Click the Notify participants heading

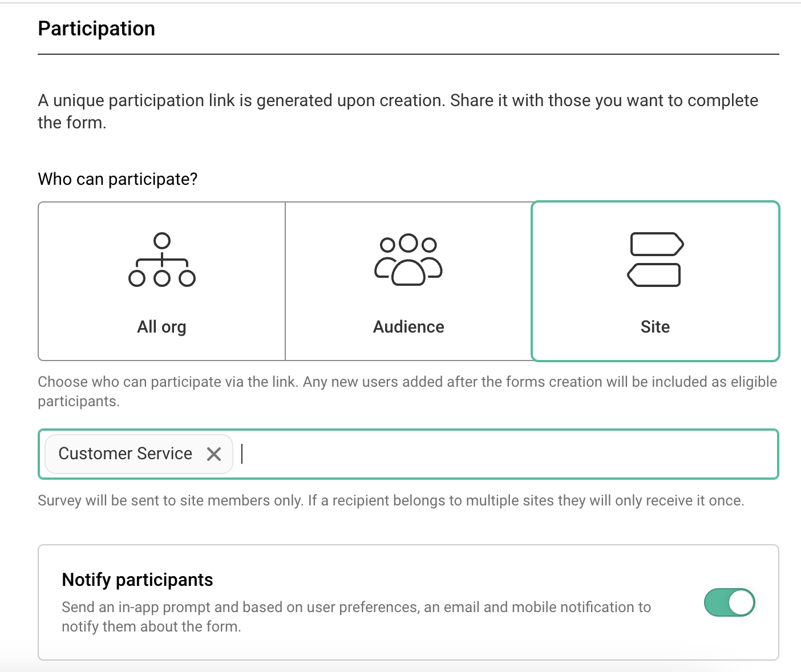coord(137,580)
